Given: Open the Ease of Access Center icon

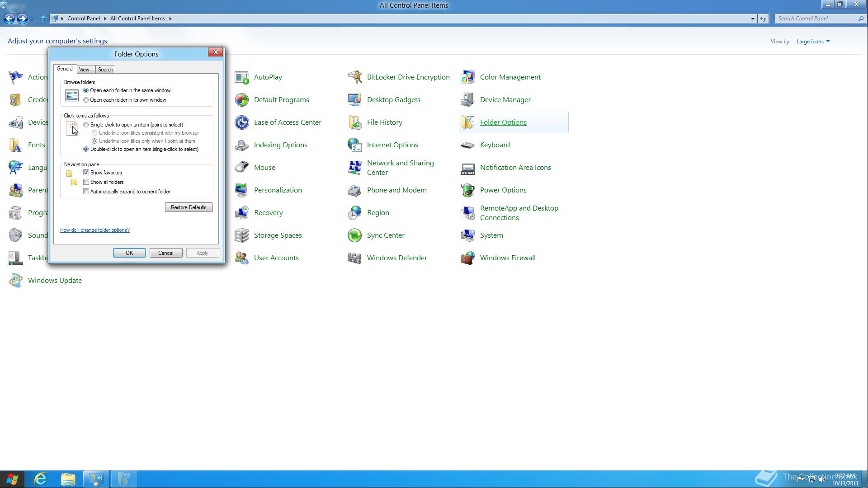Looking at the screenshot, I should 242,122.
